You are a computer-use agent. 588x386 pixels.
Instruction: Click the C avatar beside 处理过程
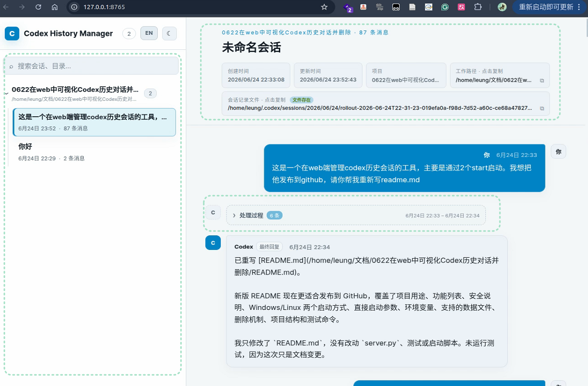pos(213,213)
